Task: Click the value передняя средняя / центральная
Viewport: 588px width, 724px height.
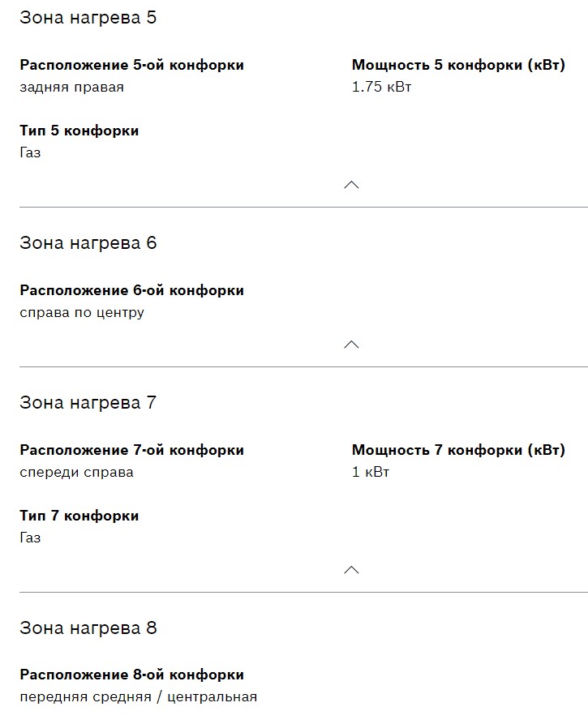Action: pos(139,696)
